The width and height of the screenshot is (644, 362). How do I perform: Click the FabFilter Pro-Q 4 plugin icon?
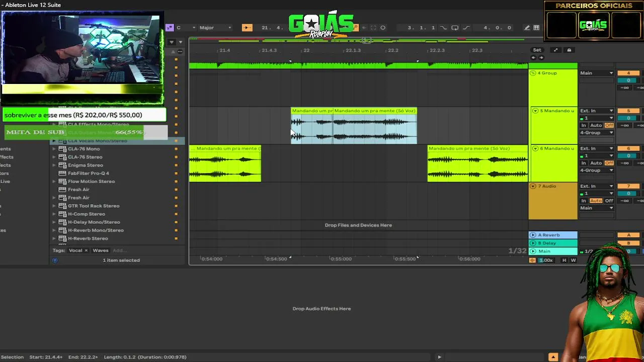click(62, 173)
